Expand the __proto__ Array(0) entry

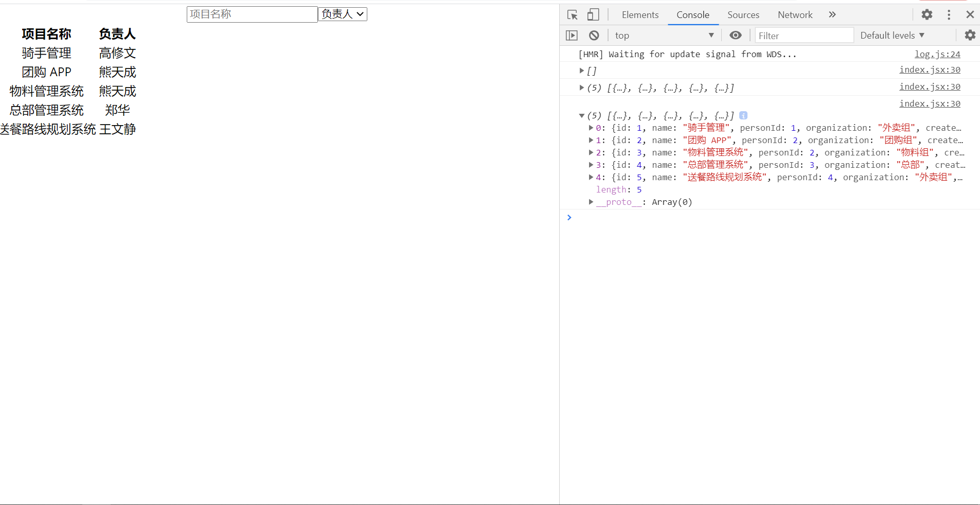click(x=591, y=202)
